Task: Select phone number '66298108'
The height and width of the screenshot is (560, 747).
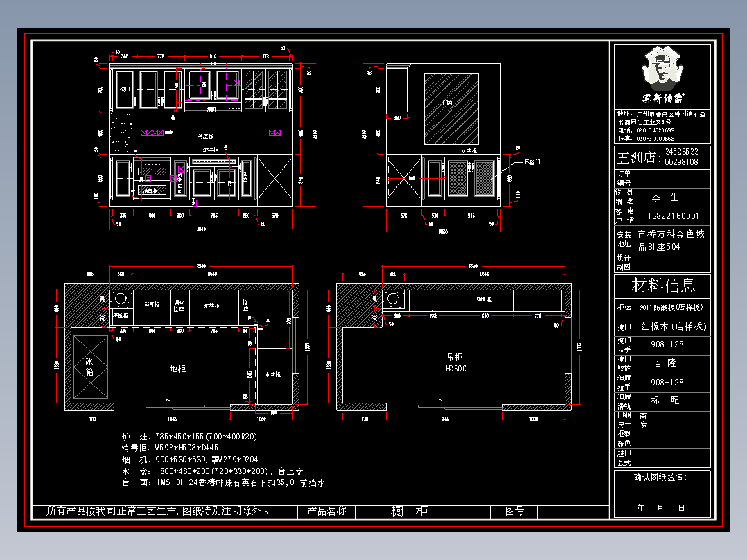Action: click(681, 162)
